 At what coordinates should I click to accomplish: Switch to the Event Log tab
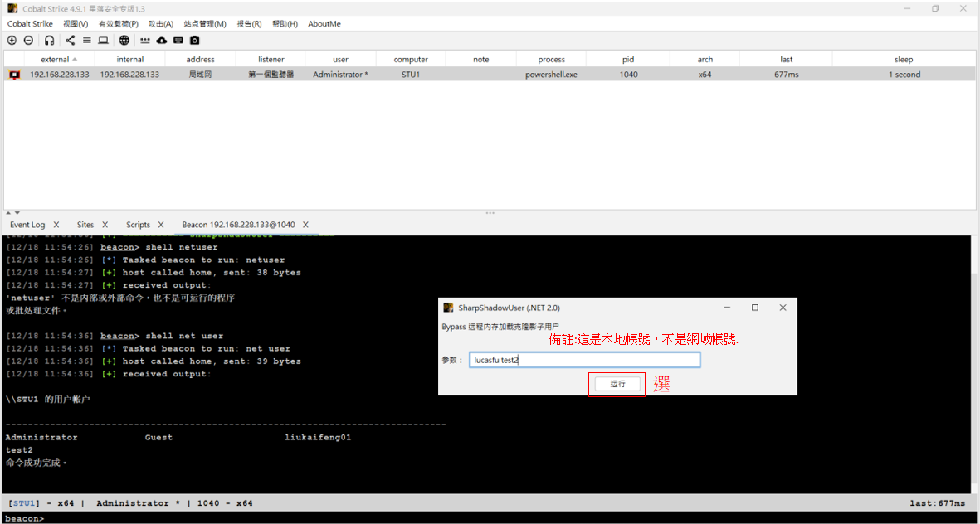[27, 224]
